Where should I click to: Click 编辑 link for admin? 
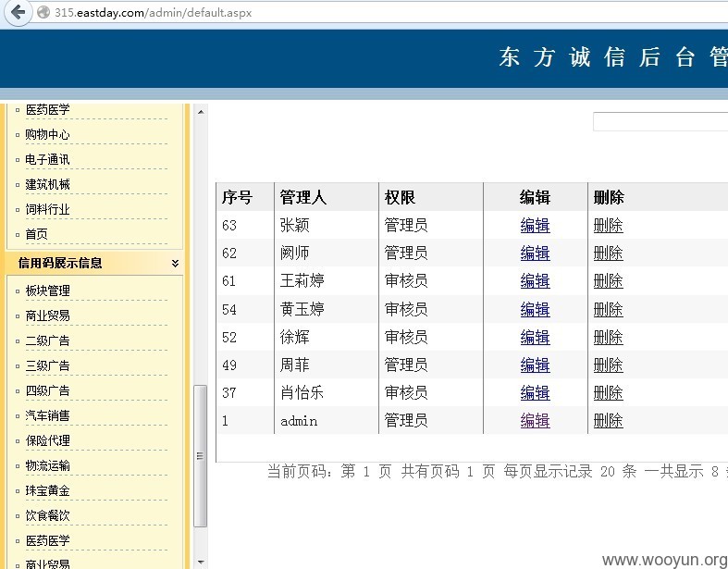pos(535,421)
